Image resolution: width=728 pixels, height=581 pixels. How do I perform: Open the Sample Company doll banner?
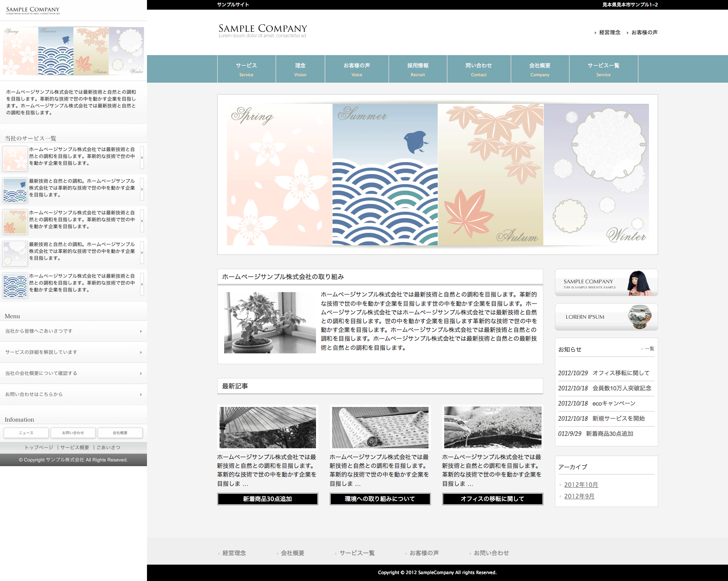point(606,282)
